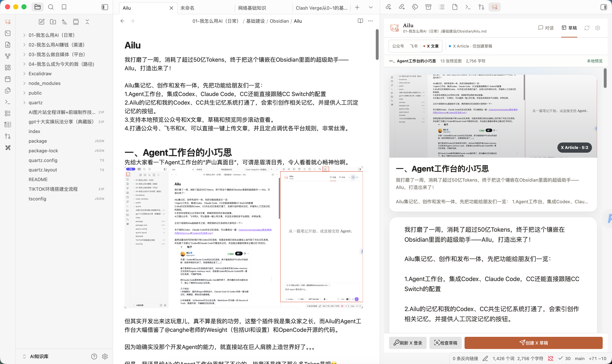Click the stacked copy-files icon in the left ribbon

(8, 90)
